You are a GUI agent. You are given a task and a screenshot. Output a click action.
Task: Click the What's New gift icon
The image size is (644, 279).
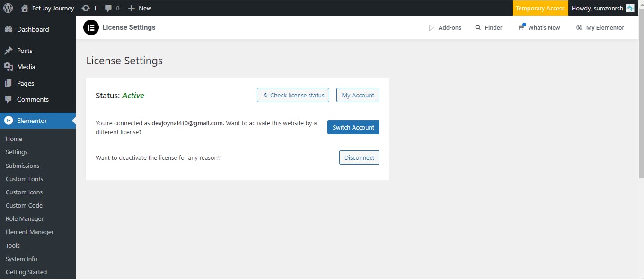click(521, 27)
